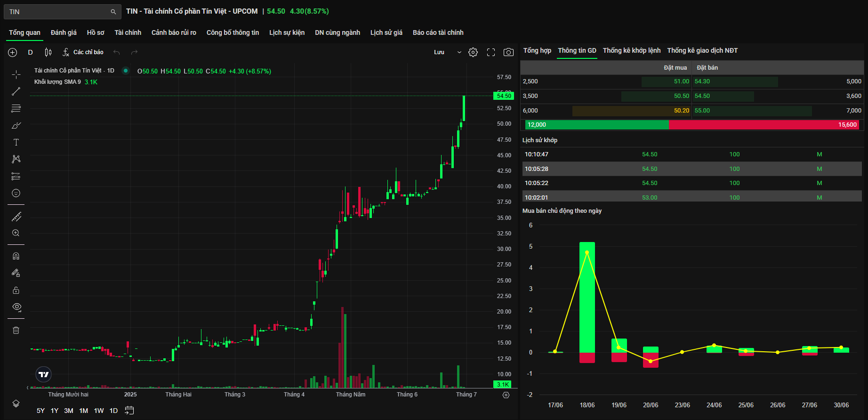Click bid price 51.00
The height and width of the screenshot is (420, 868).
tap(681, 81)
